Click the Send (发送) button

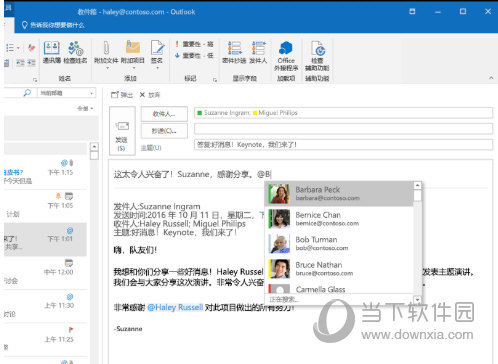[122, 131]
